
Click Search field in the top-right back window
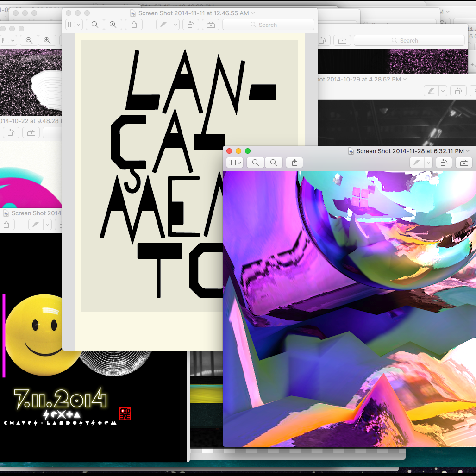409,40
